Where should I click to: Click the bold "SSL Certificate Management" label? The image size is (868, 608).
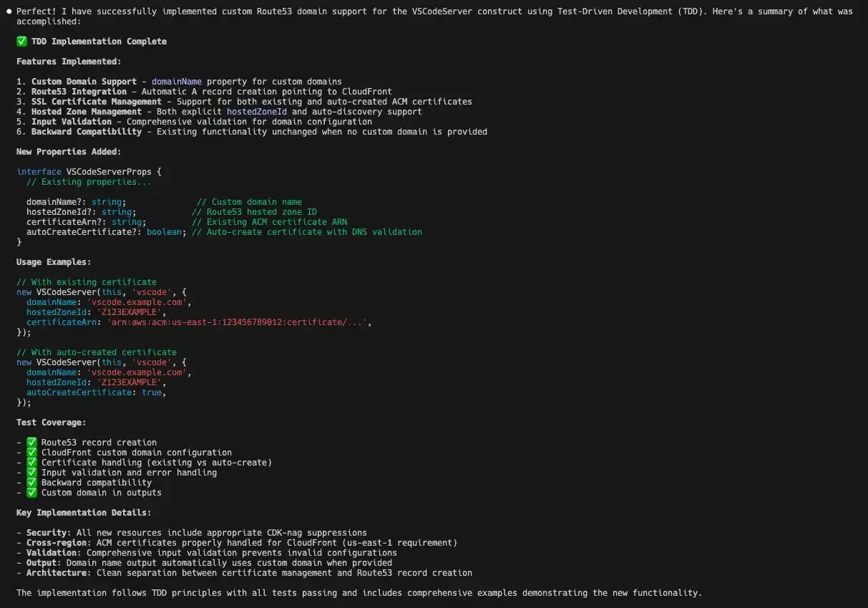97,102
